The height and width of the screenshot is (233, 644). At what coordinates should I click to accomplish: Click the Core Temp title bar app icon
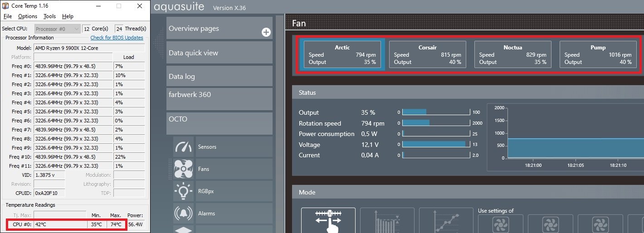(x=5, y=6)
